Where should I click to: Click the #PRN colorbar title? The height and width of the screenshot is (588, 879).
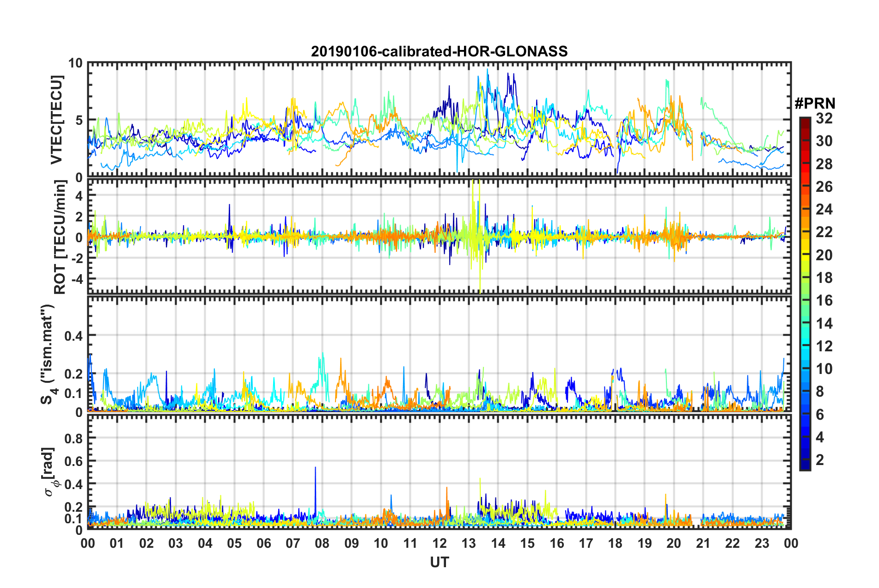pos(815,104)
